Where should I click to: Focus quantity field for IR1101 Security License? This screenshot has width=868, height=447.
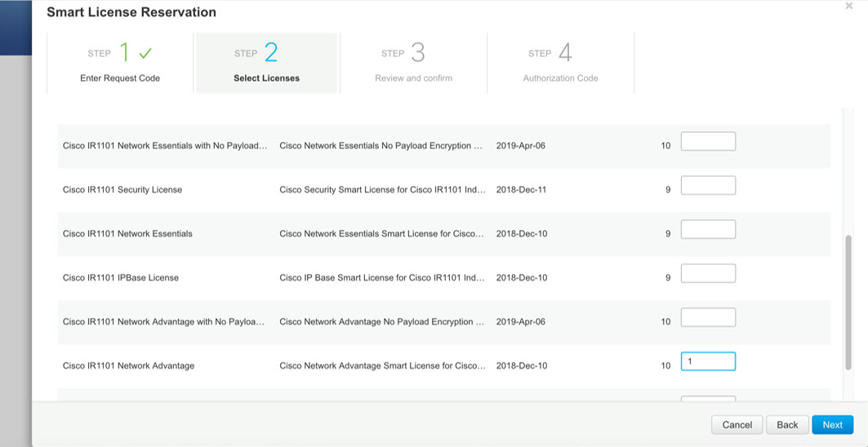point(708,185)
